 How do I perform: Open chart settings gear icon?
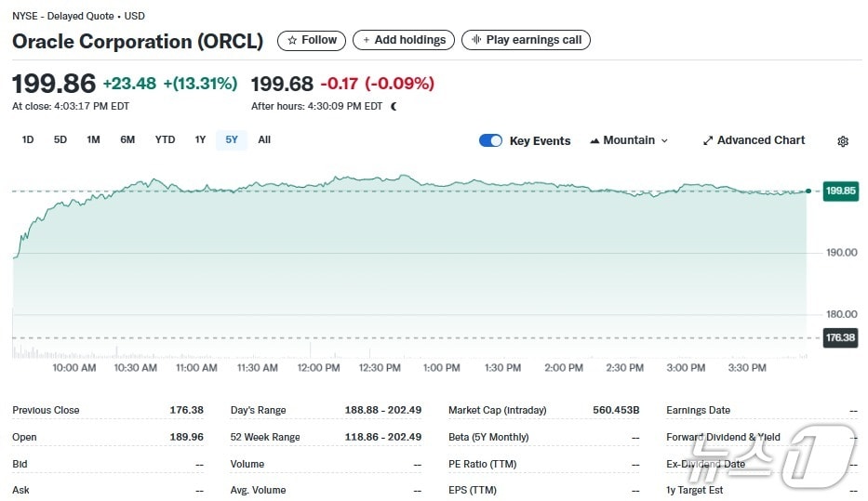[x=843, y=141]
